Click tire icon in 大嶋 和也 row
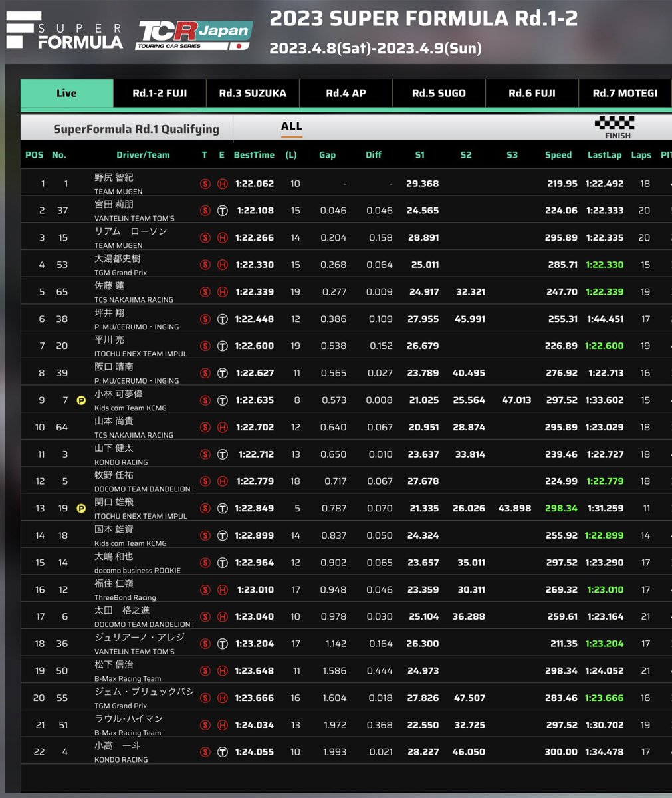Screen dimensions: 672x798 [205, 563]
